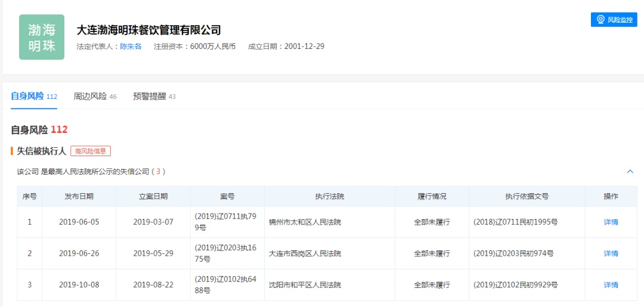
Task: Click filing date 2019-03-07
Action: 153,222
